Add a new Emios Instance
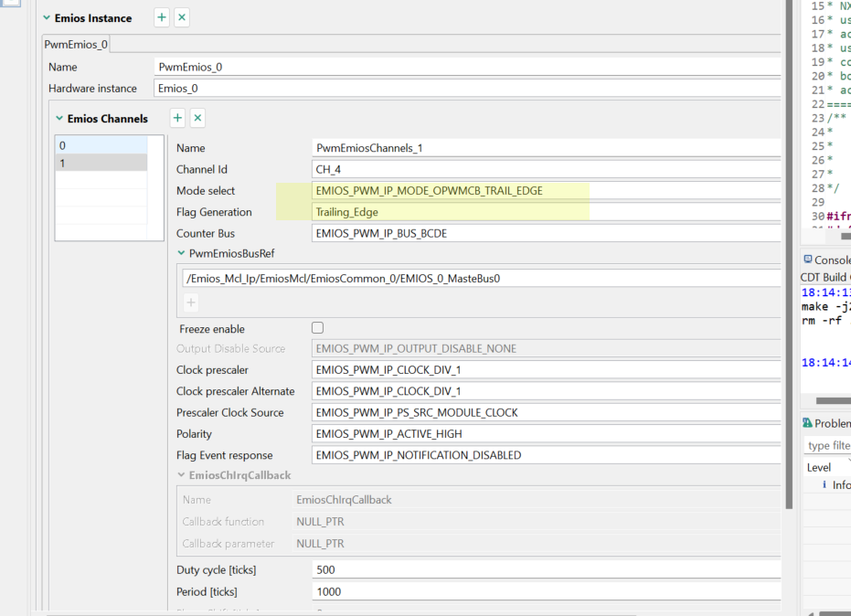Screen dimensions: 851x616 (162, 17)
